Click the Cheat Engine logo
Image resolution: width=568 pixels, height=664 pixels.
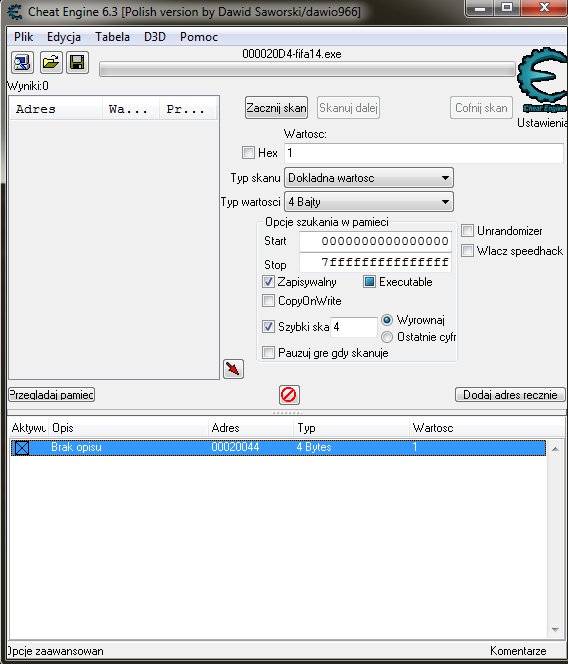(x=543, y=80)
